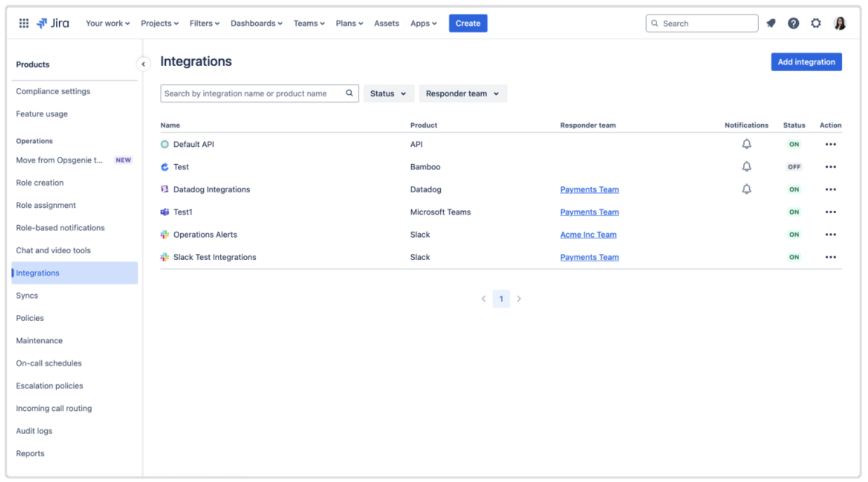Open notifications via the megaphone icon

pos(771,22)
